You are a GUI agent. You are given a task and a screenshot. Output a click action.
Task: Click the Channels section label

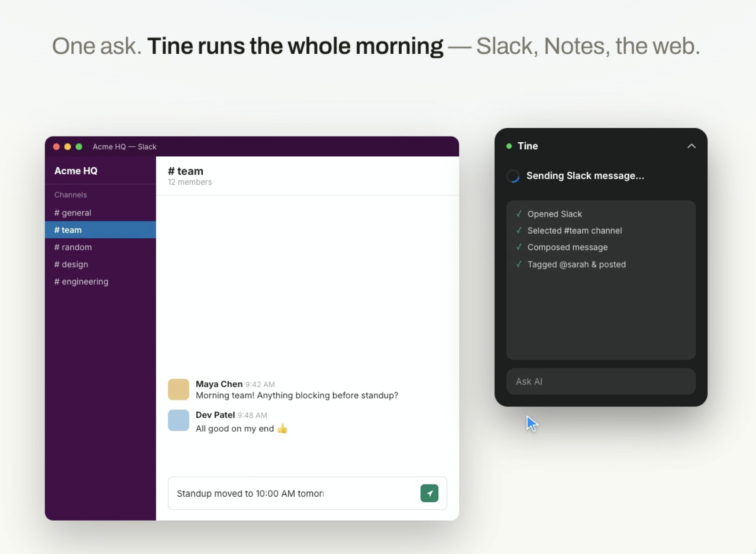tap(70, 195)
